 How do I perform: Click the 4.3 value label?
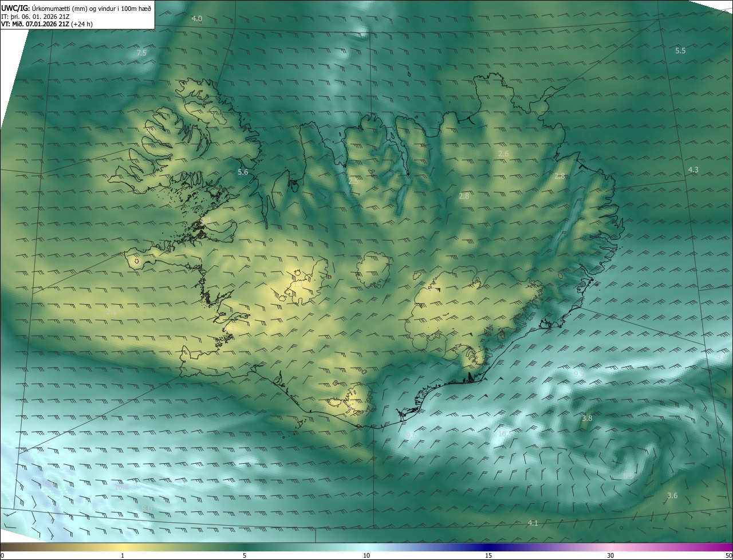pyautogui.click(x=693, y=170)
